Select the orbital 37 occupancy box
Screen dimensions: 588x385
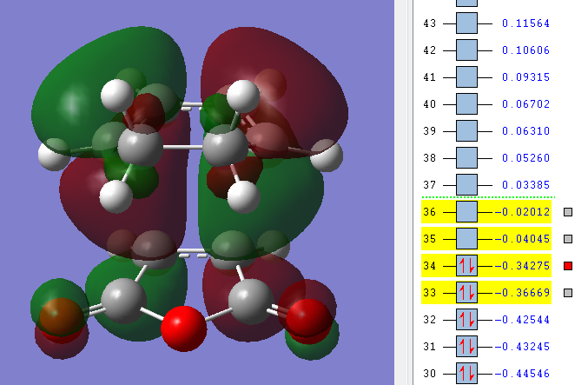click(x=466, y=185)
